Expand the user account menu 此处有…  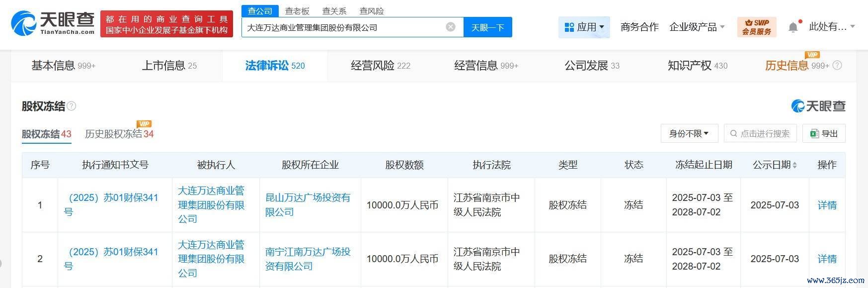(832, 27)
